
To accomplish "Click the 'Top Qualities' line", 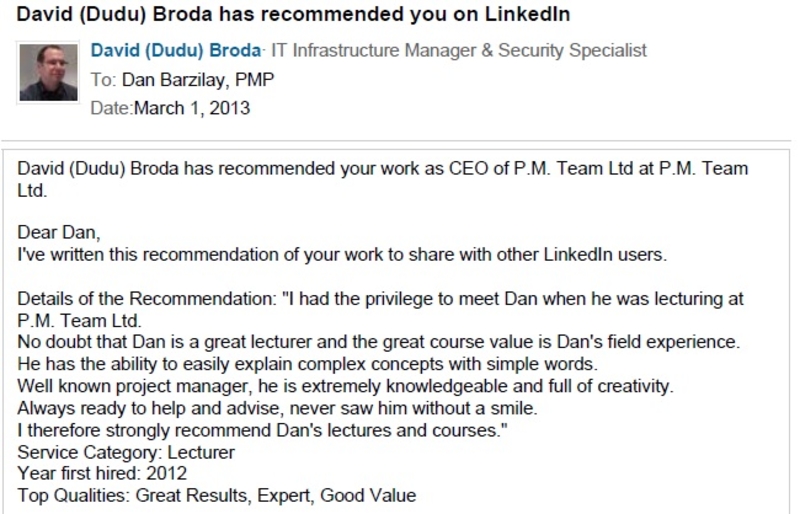I will click(x=217, y=496).
